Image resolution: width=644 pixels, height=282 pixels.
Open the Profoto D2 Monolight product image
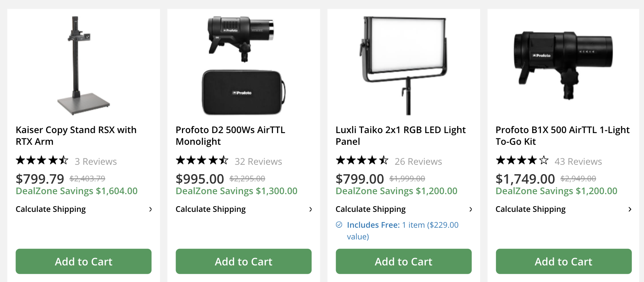point(243,66)
